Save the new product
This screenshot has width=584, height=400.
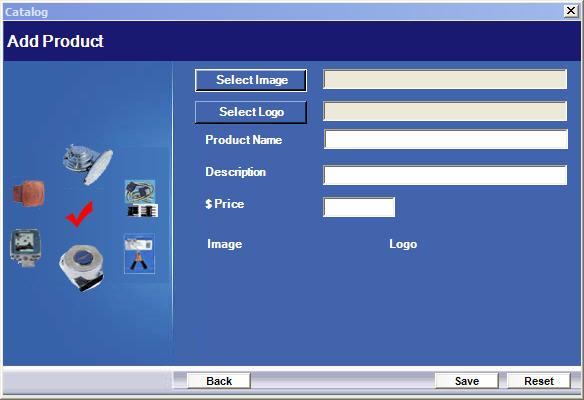coord(467,381)
